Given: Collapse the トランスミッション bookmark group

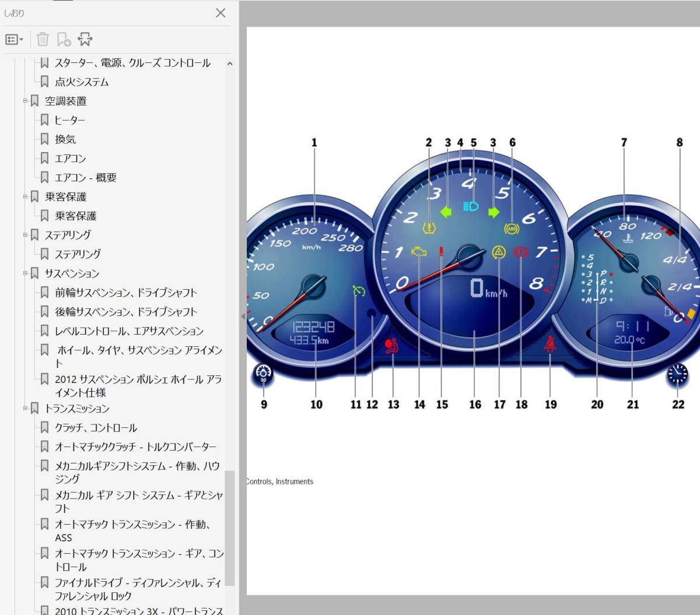Looking at the screenshot, I should click(25, 408).
